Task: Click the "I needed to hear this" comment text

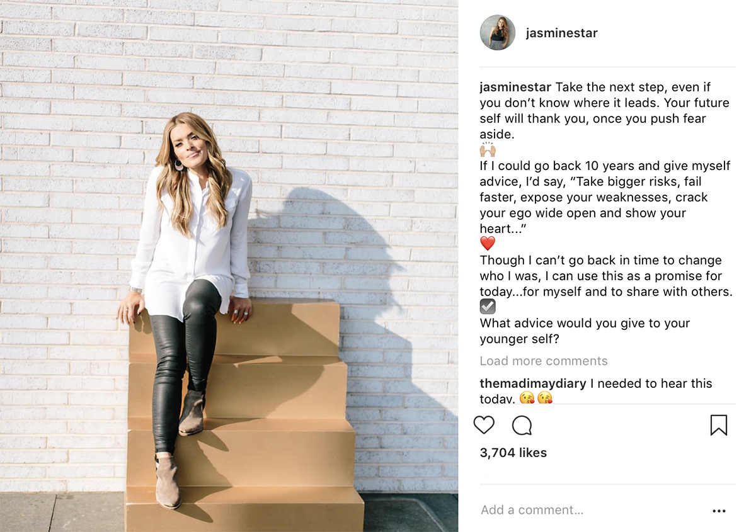Action: 651,383
